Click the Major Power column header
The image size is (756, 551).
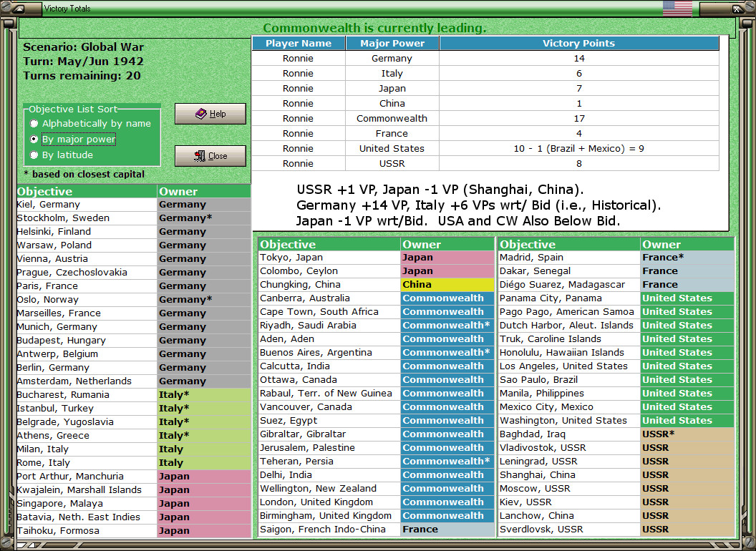tap(392, 44)
